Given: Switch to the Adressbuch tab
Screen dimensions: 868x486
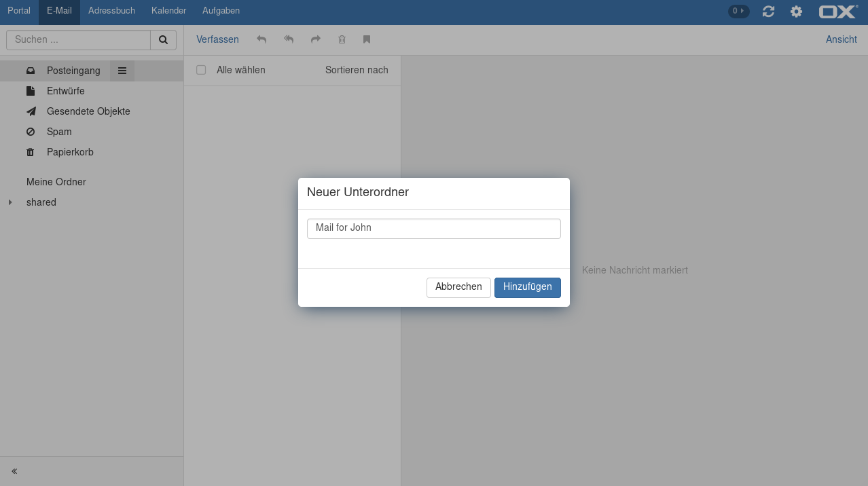Looking at the screenshot, I should pos(111,11).
